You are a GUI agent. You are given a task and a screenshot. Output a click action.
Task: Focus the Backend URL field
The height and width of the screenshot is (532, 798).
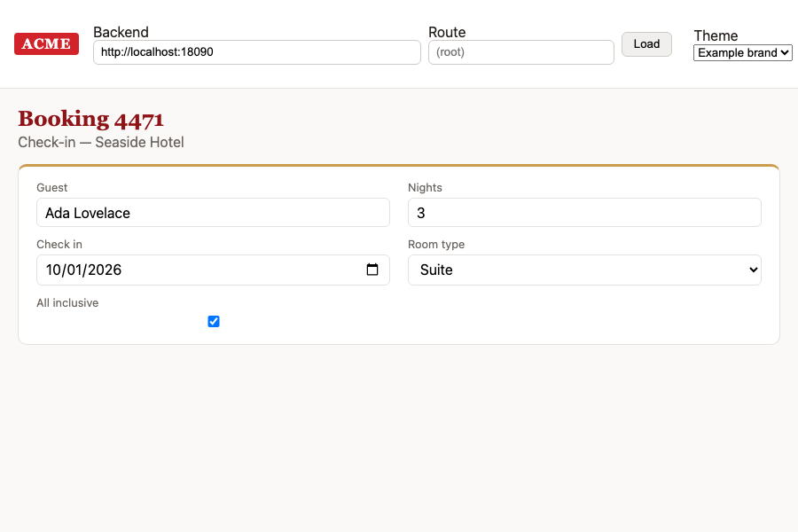[256, 52]
